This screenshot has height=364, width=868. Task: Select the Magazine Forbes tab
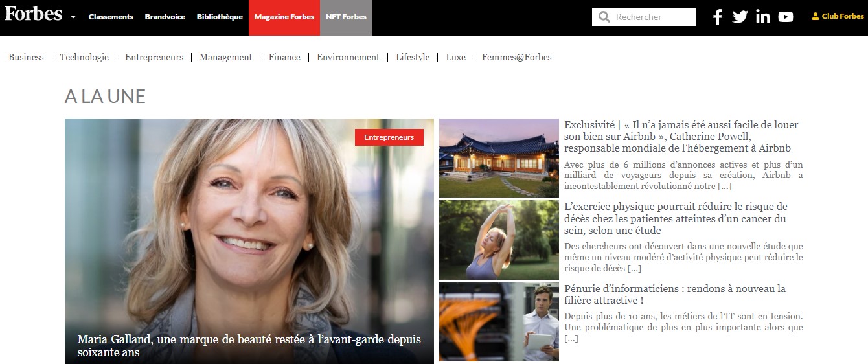click(284, 17)
